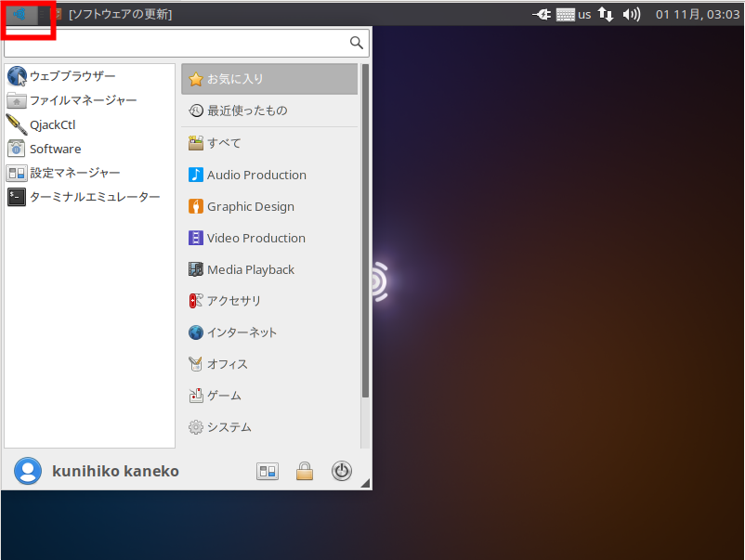
Task: Focus the menu search input field
Action: pos(186,43)
